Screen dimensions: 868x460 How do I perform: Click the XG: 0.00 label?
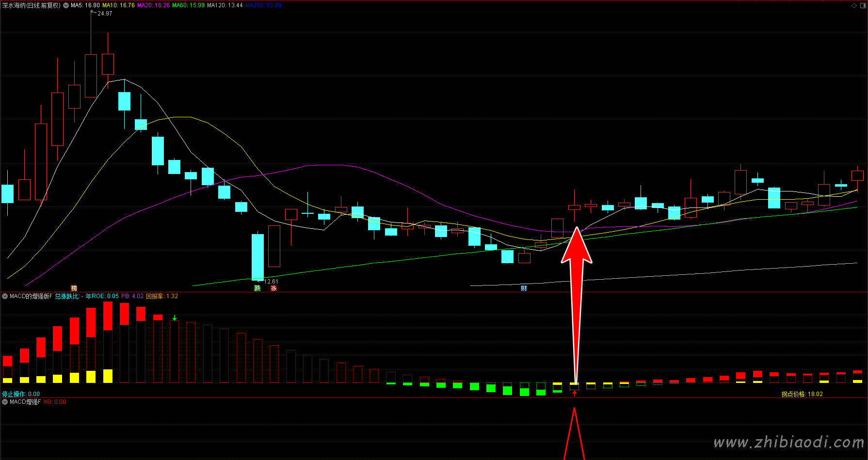55,402
